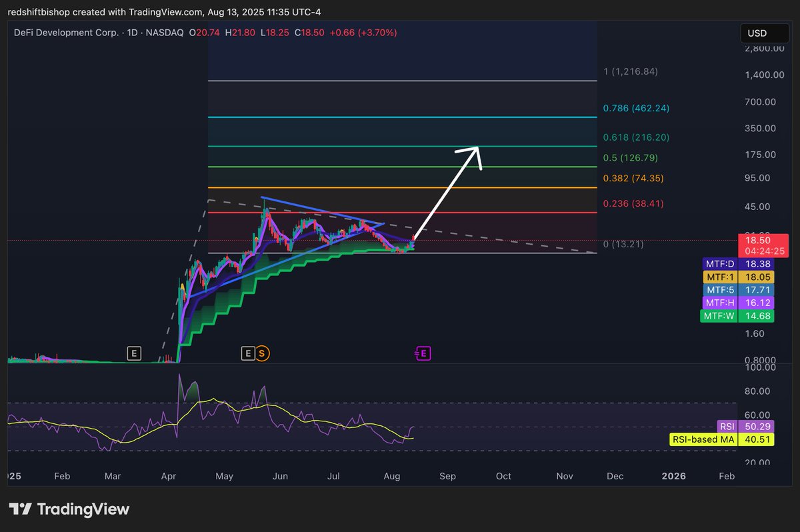The height and width of the screenshot is (532, 800).
Task: Click the 100.00 RSI axis label
Action: point(761,367)
